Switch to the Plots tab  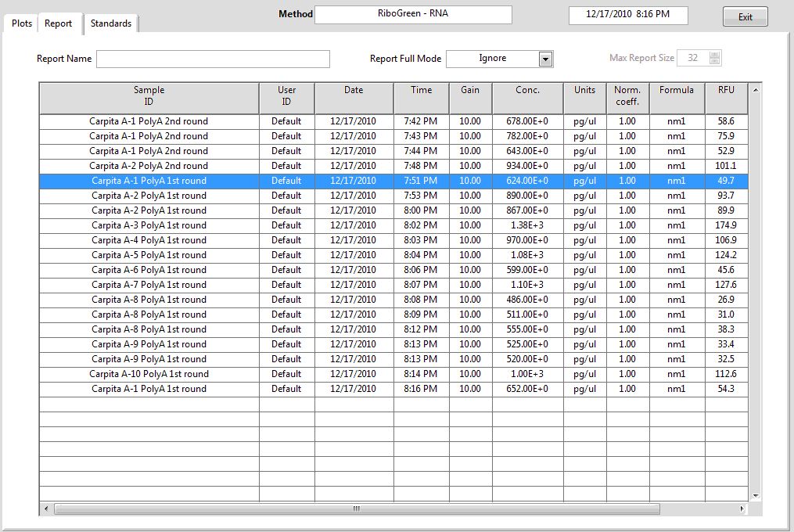pyautogui.click(x=22, y=23)
